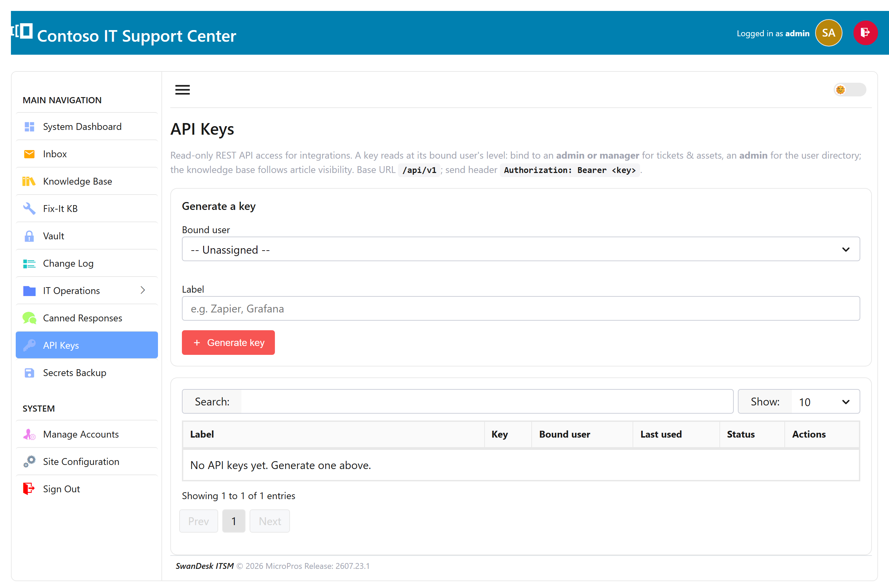Viewport: 889px width, 588px height.
Task: Click the Site Configuration gears icon
Action: click(29, 462)
